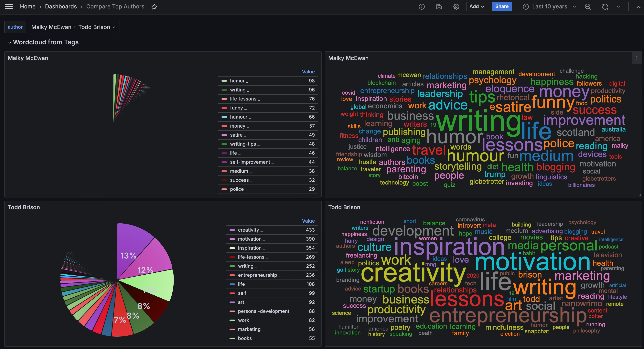Click 'art' row in Todd legend
This screenshot has width=644, height=349.
[272, 302]
